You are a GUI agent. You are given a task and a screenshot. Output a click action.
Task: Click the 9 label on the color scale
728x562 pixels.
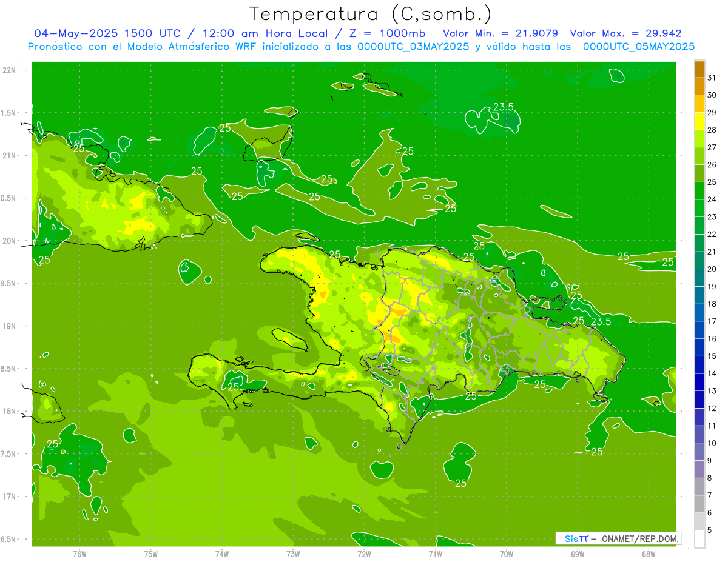pos(710,460)
